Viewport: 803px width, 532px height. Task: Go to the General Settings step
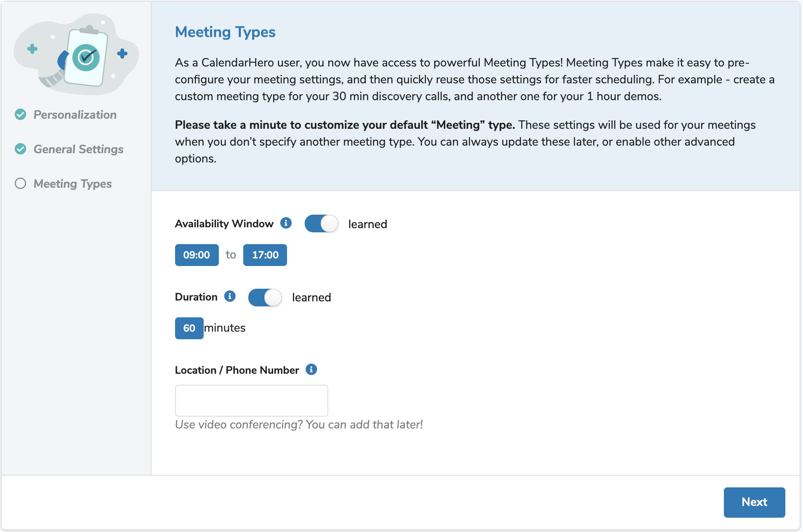tap(79, 149)
